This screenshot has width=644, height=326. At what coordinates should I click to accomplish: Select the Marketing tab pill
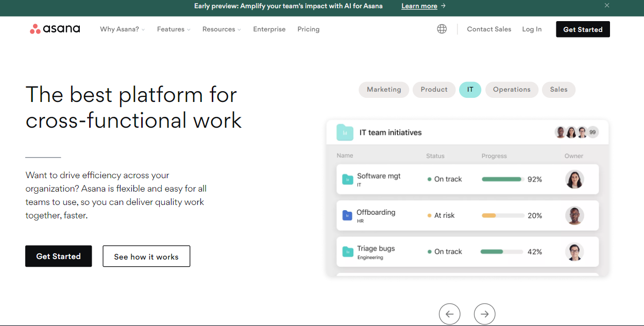click(x=384, y=90)
